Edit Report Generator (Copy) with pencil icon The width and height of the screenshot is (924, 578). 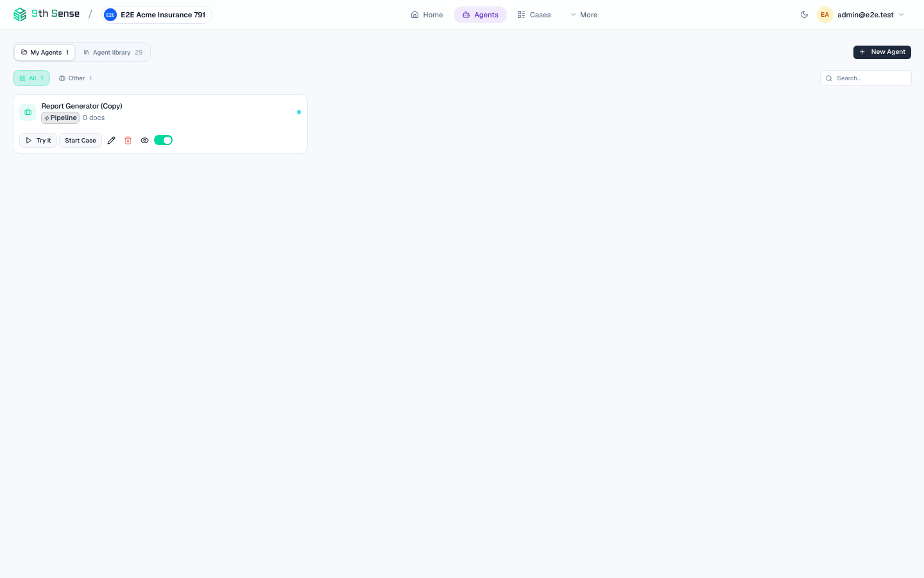click(112, 140)
